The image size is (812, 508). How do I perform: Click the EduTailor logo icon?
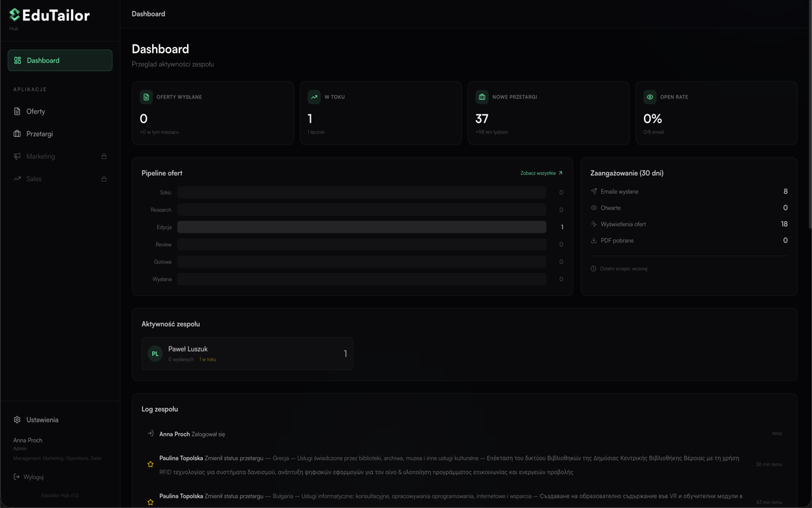(13, 15)
